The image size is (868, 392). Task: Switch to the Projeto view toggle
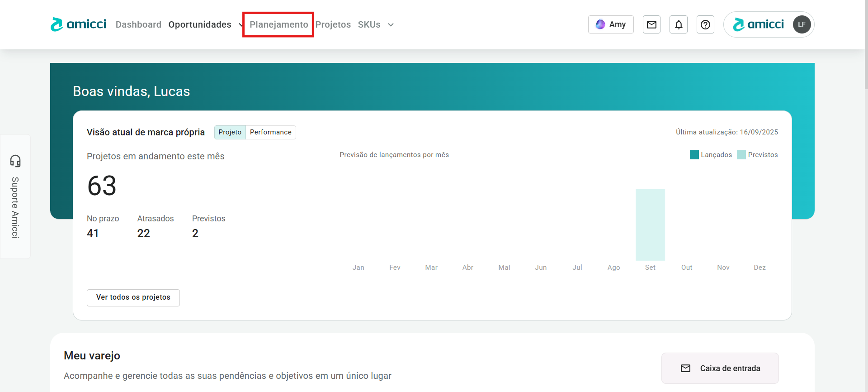(x=230, y=132)
